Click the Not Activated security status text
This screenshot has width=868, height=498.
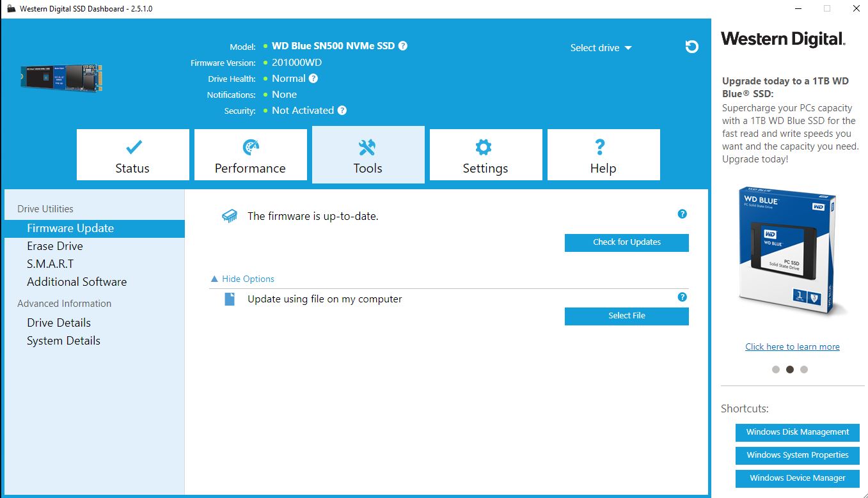(x=303, y=111)
